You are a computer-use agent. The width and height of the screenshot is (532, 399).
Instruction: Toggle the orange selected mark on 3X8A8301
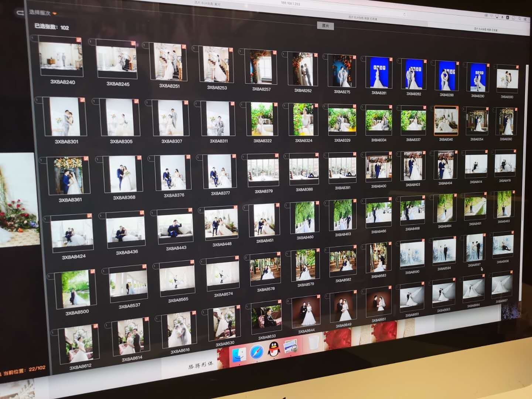pyautogui.click(x=82, y=100)
